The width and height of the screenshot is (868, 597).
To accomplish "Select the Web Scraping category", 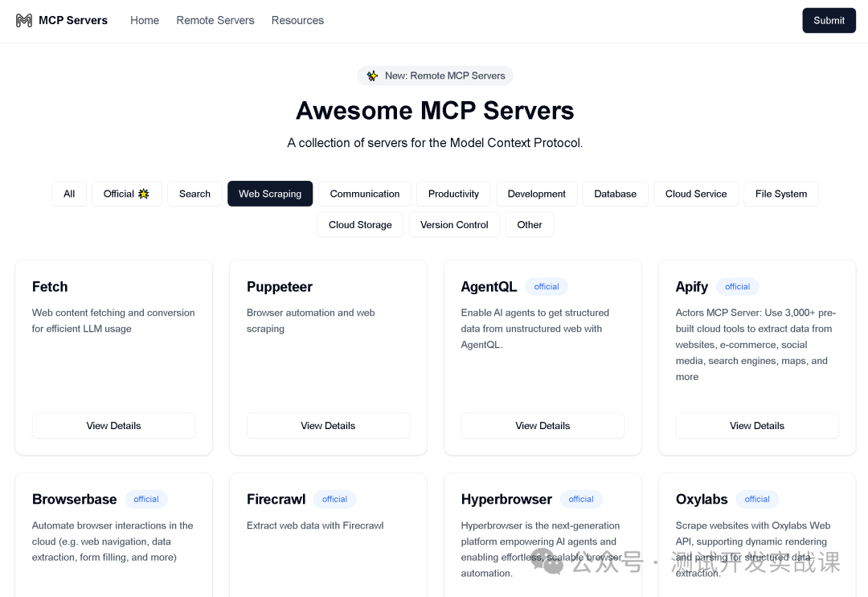I will point(270,194).
